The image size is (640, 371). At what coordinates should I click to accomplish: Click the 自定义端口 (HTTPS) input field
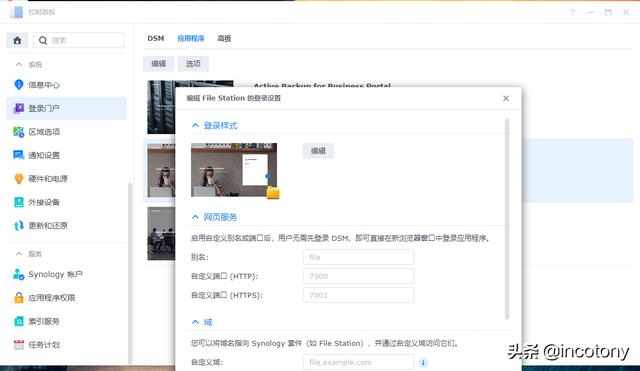click(358, 295)
